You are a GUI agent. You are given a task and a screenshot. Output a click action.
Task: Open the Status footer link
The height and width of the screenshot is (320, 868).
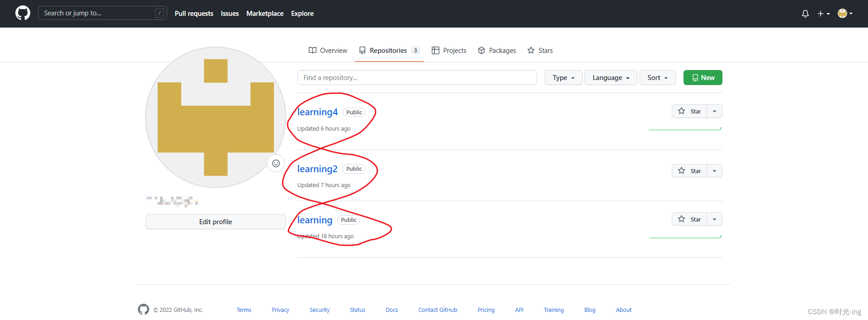[358, 310]
